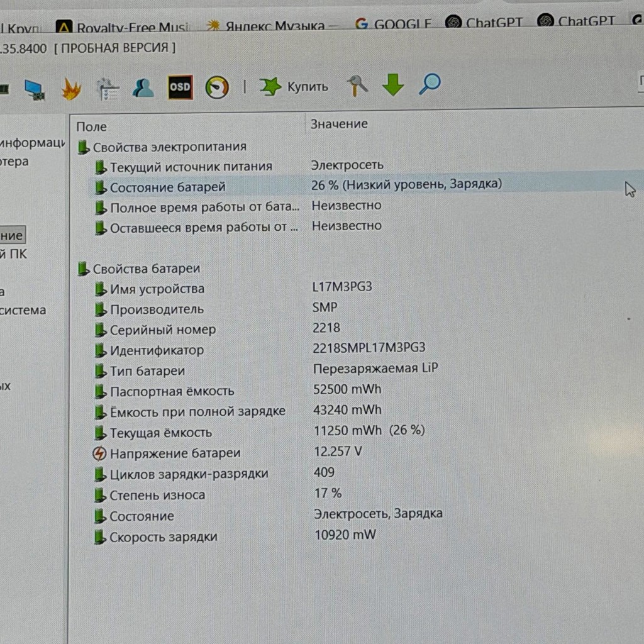644x644 pixels.
Task: Click the value L17M3PG3
Action: click(342, 286)
